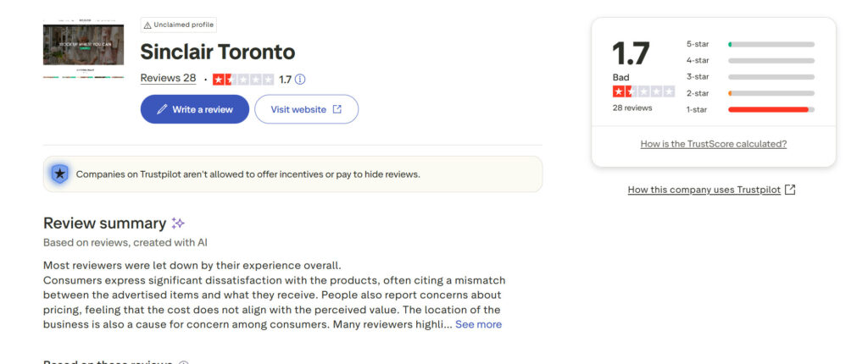Click external link icon after How this company uses Trustpilot
This screenshot has width=868, height=364.
(790, 190)
